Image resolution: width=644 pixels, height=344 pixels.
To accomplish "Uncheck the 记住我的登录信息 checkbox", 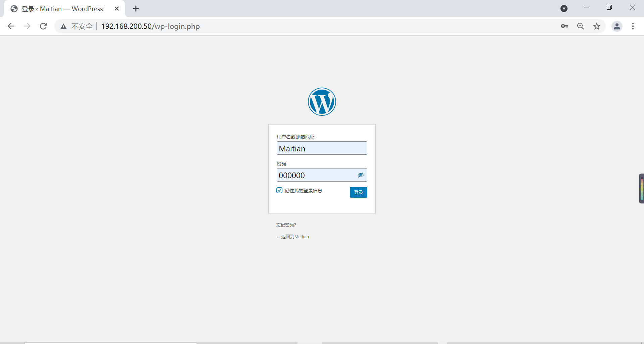I will coord(279,190).
